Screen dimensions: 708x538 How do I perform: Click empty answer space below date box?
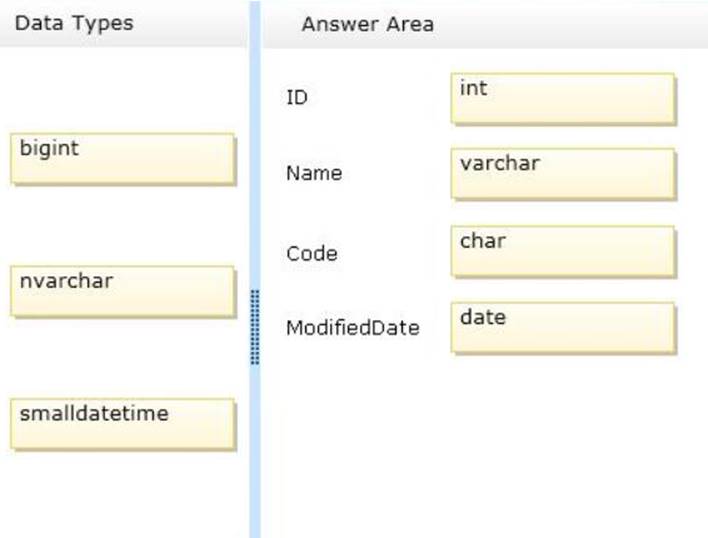click(x=485, y=445)
